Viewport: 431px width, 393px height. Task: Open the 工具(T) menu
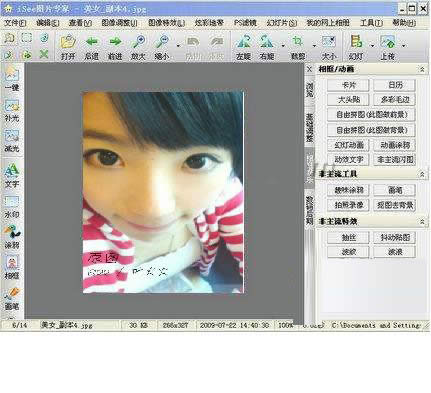pyautogui.click(x=371, y=23)
